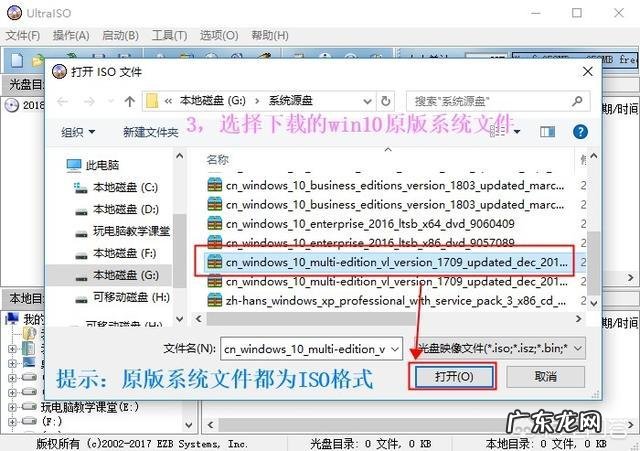
Task: Open the recent locations dropdown beside the Forward arrow
Action: (x=110, y=101)
